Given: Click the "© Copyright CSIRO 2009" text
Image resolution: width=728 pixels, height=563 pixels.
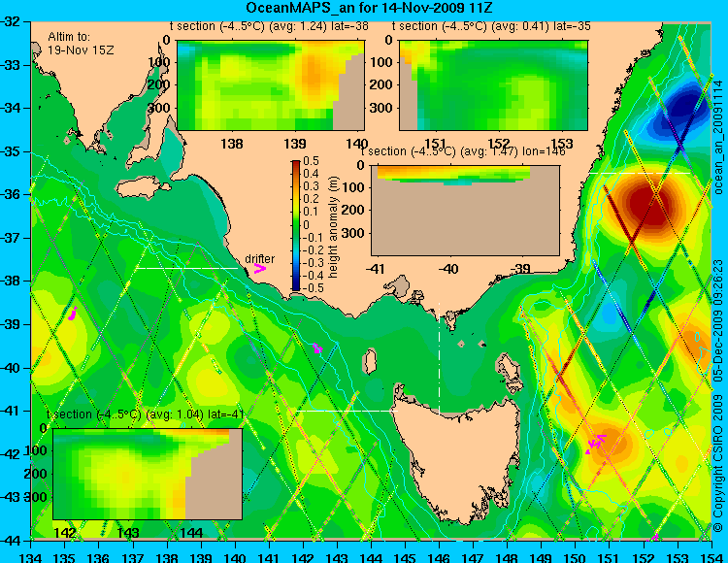Looking at the screenshot, I should click(718, 460).
